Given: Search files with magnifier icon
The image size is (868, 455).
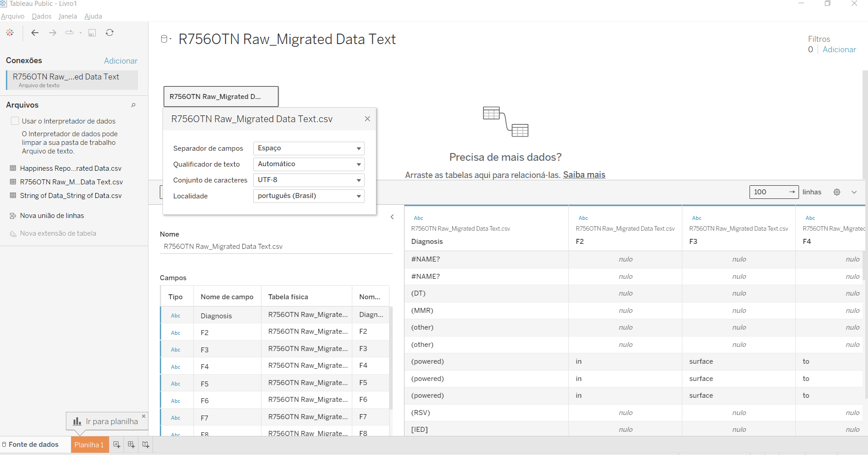Looking at the screenshot, I should (x=133, y=105).
